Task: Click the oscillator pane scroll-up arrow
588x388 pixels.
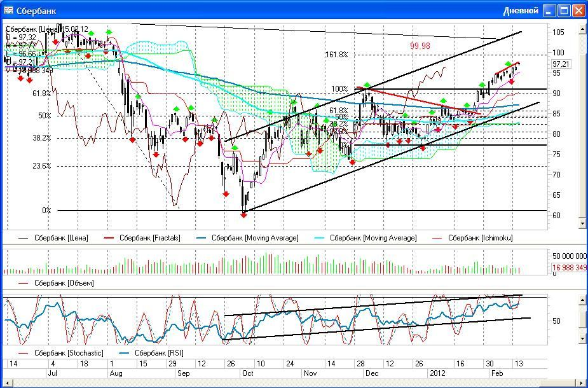Action: click(582, 300)
